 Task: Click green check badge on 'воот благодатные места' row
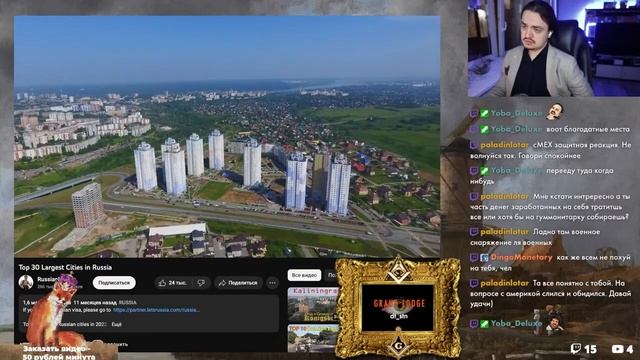click(484, 129)
